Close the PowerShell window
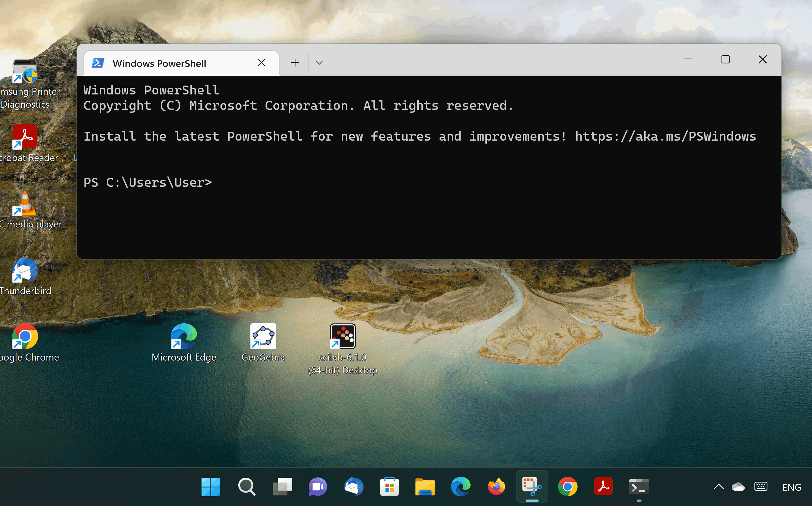Viewport: 812px width, 506px height. pyautogui.click(x=763, y=60)
